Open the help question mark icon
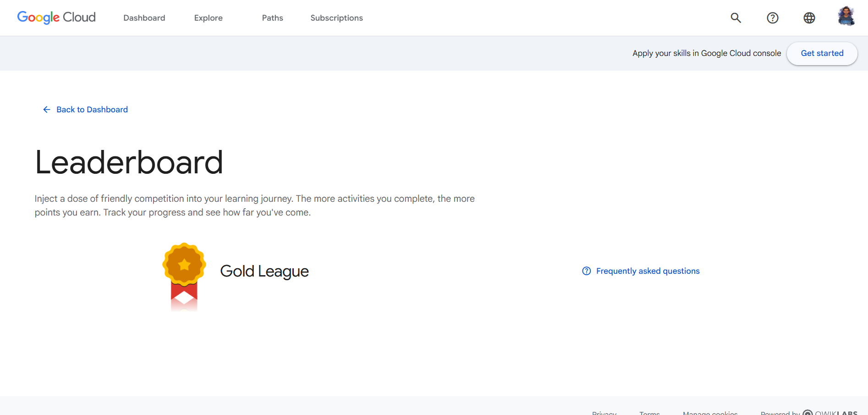This screenshot has width=868, height=415. point(773,18)
